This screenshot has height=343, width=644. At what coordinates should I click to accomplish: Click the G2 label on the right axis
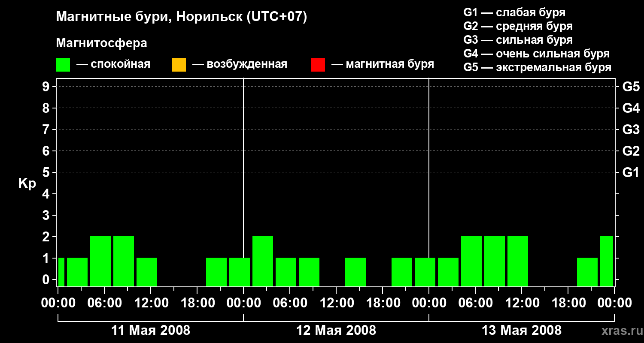(631, 151)
